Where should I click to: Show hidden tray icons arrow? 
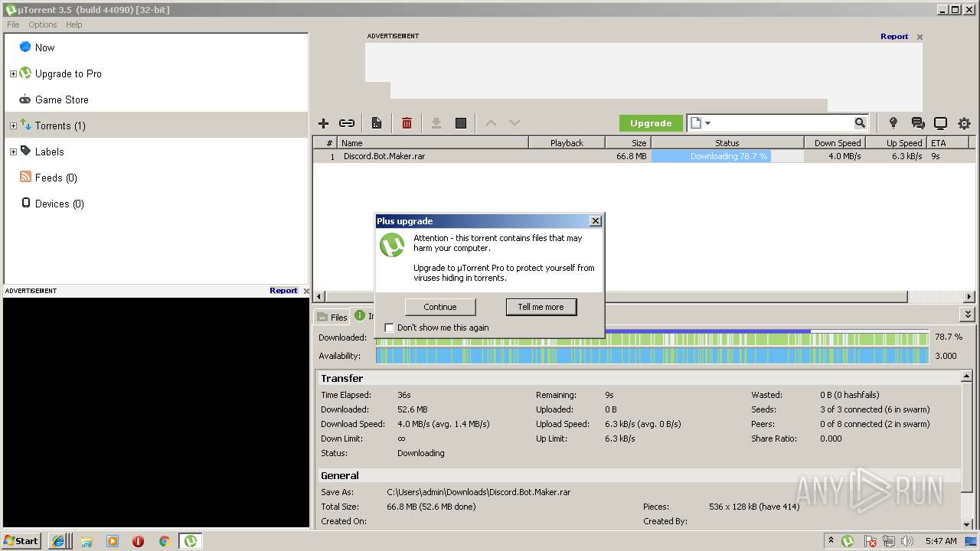click(831, 541)
